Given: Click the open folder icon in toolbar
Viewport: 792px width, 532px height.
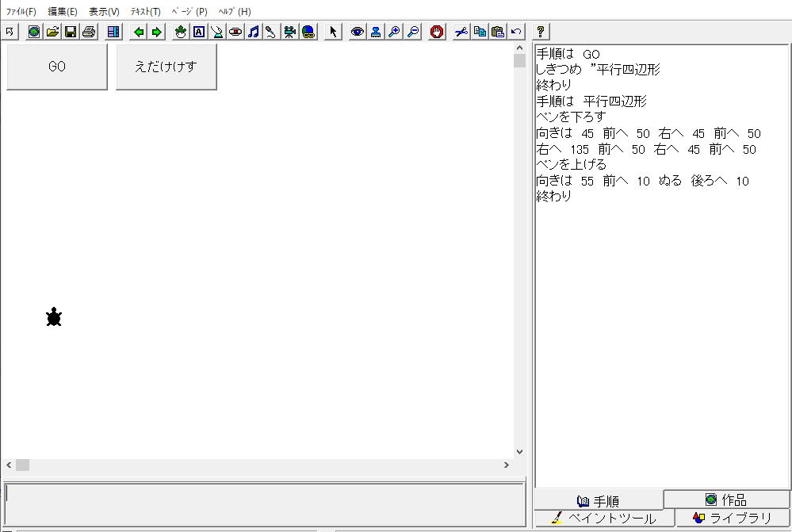Looking at the screenshot, I should 52,32.
